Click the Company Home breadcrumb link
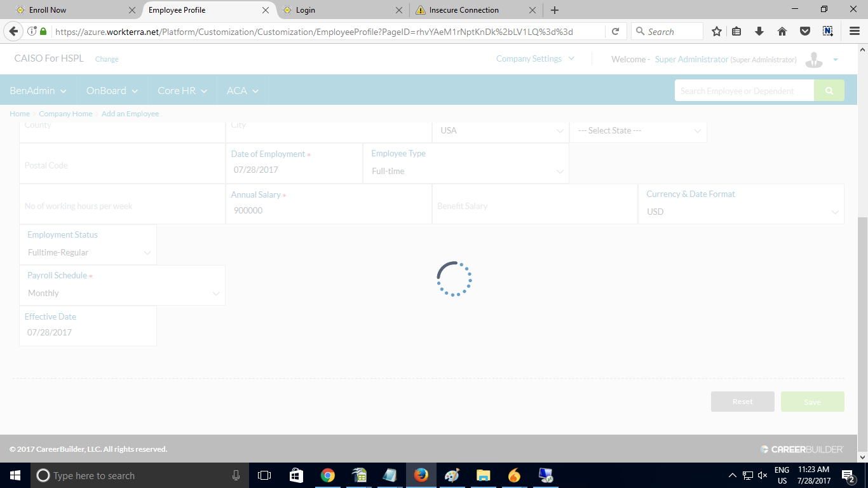 tap(65, 114)
